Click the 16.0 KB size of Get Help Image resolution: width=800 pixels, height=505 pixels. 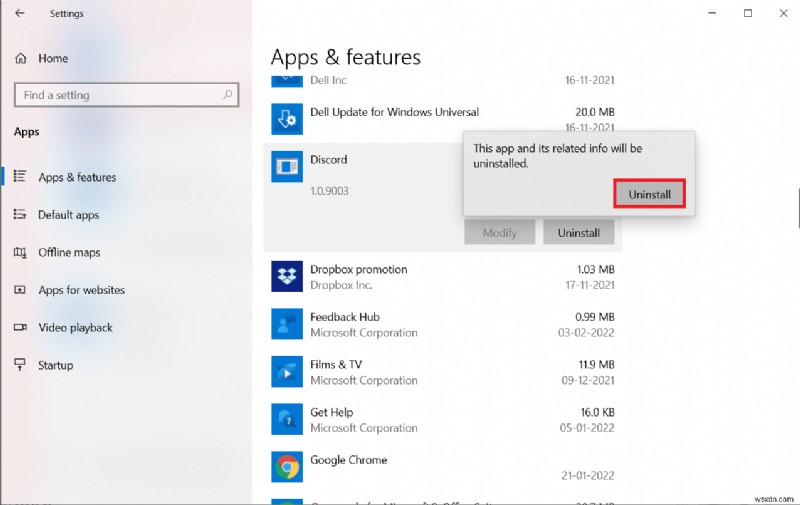tap(597, 412)
